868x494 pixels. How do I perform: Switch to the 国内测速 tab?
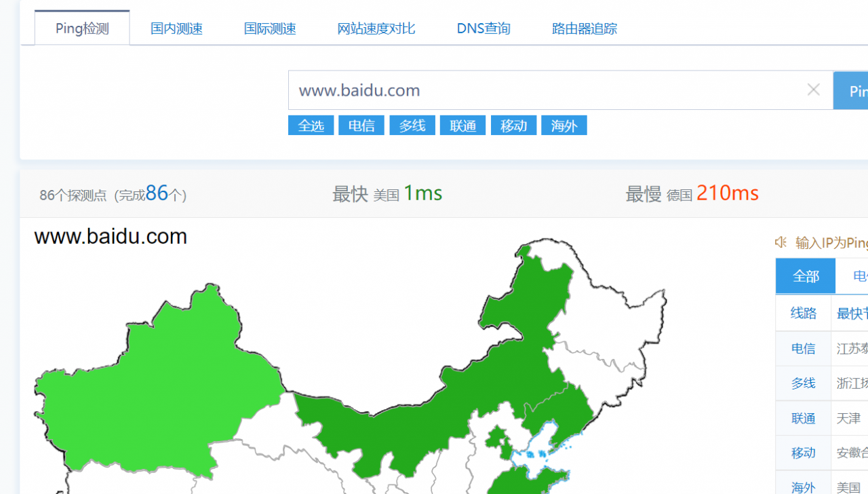[176, 28]
